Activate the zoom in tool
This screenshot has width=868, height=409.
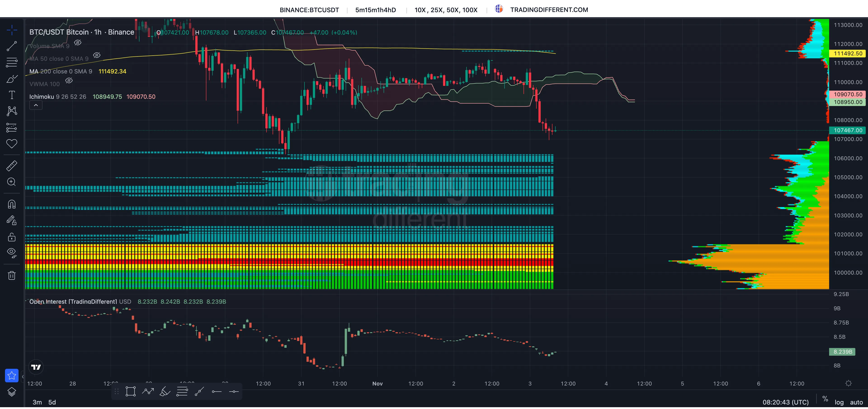click(12, 182)
